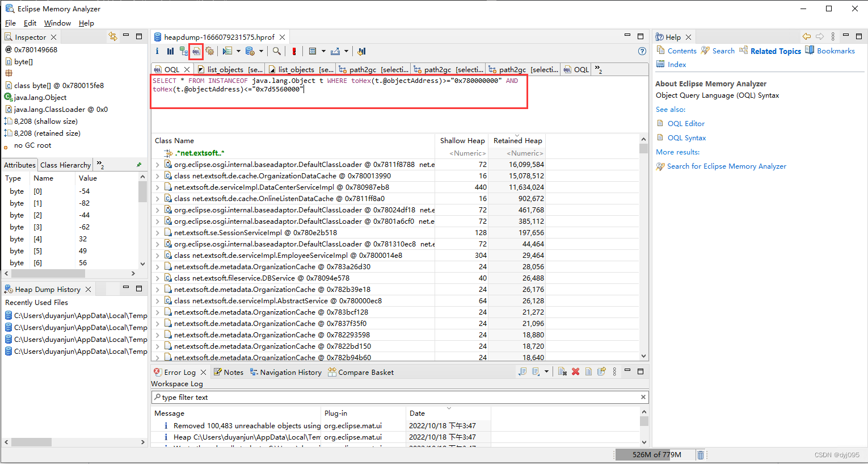Screen dimensions: 868x464
Task: Click the calculate retained size icon
Action: pos(312,51)
